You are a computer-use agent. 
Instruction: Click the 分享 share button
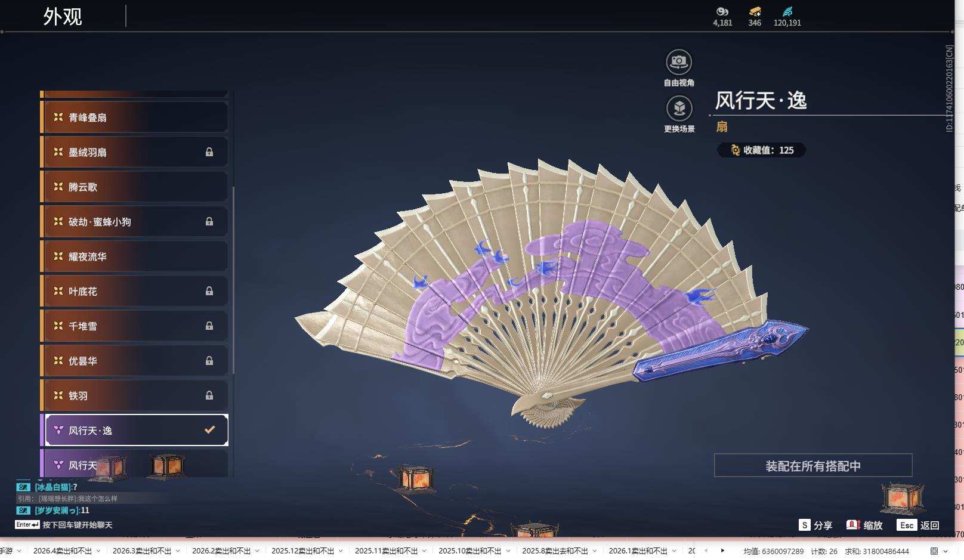[x=815, y=525]
